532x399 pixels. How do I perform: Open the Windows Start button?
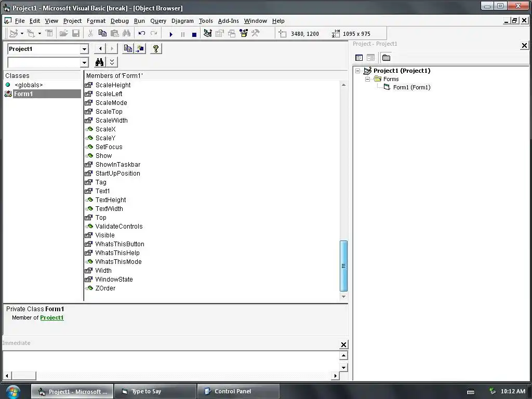12,392
